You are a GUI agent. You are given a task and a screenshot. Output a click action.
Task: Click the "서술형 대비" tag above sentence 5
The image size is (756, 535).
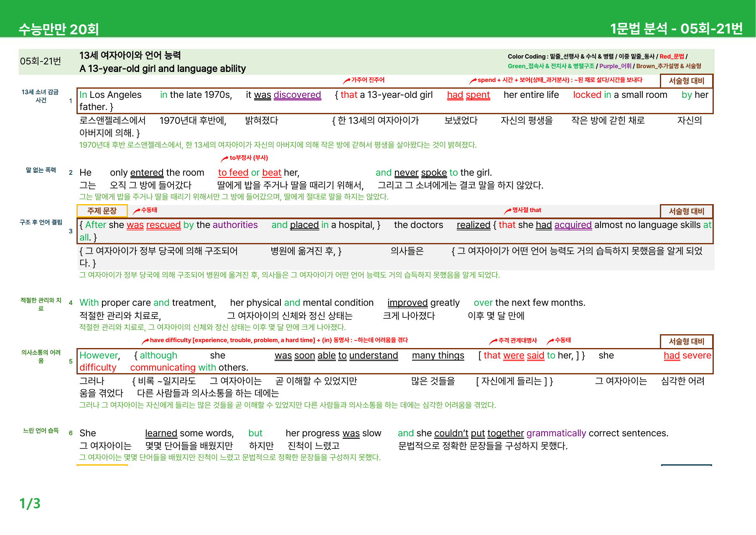[687, 341]
